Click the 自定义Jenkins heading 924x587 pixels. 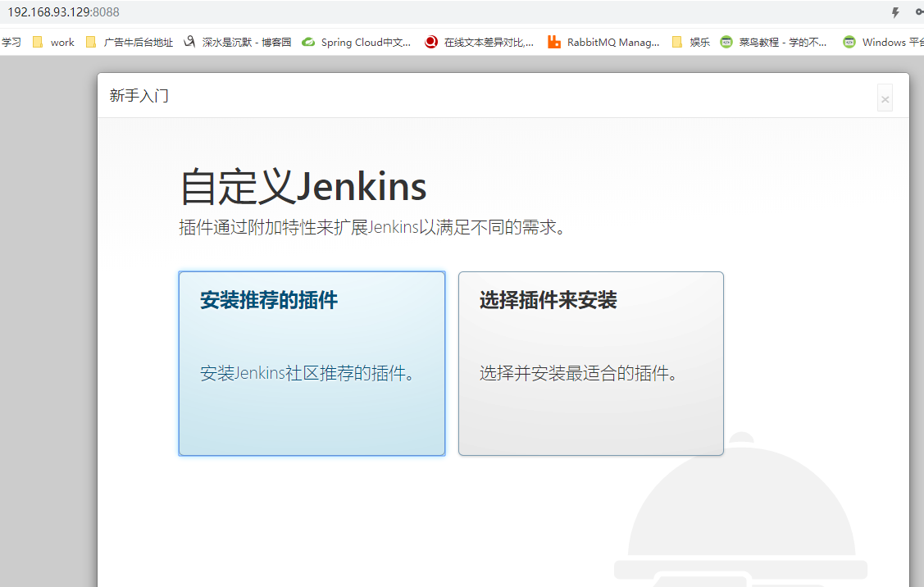(x=303, y=187)
